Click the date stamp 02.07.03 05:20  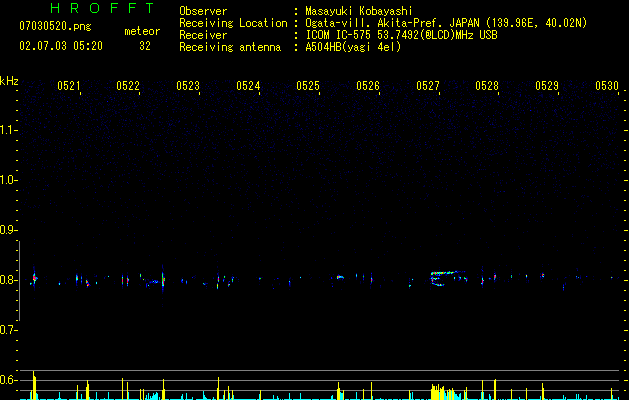61,46
